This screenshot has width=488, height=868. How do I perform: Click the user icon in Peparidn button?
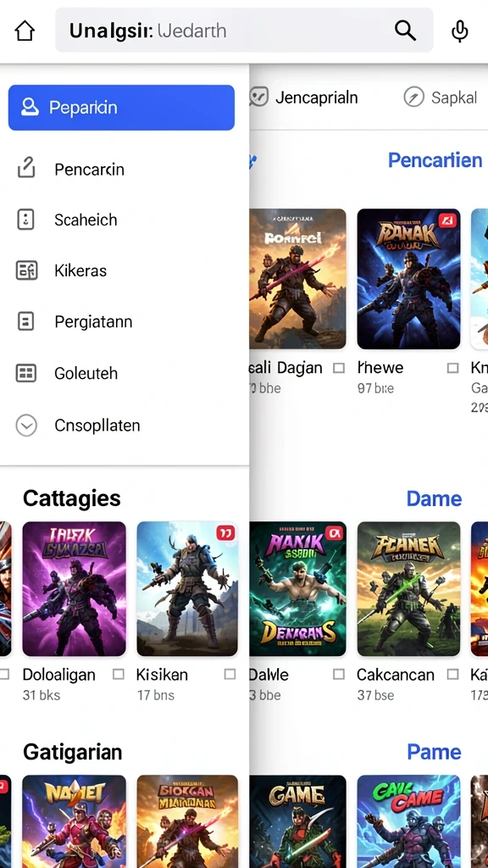coord(30,107)
